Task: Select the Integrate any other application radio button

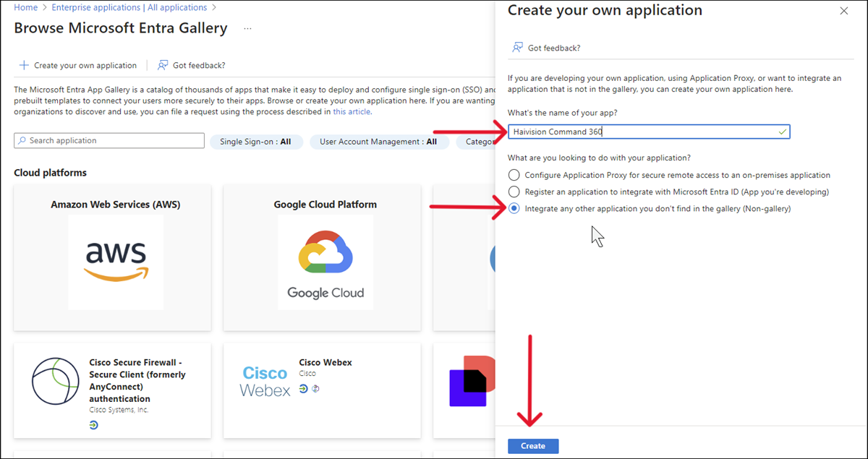Action: [x=513, y=208]
